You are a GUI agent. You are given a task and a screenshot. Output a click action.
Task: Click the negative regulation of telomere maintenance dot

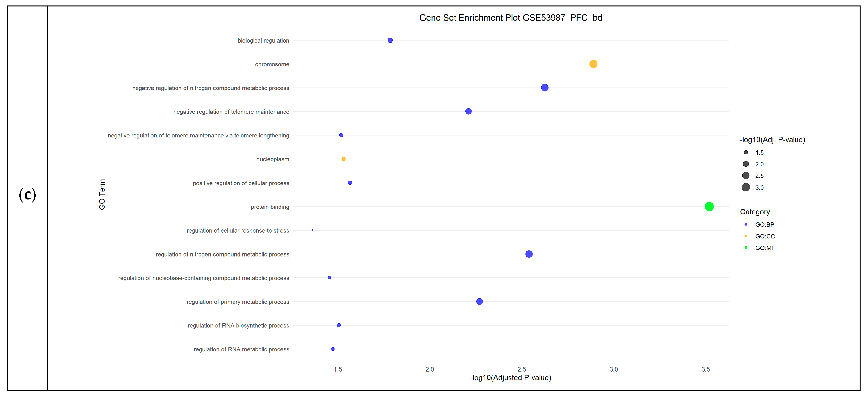468,111
